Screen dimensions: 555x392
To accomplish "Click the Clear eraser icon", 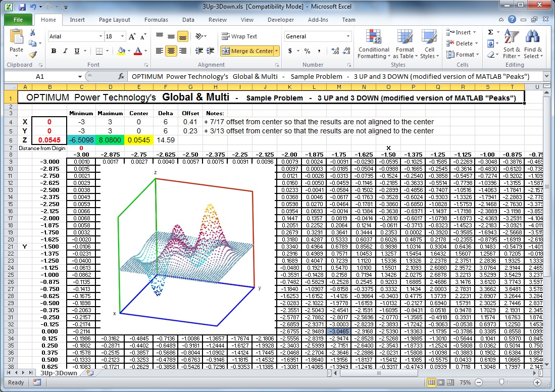I will (491, 55).
